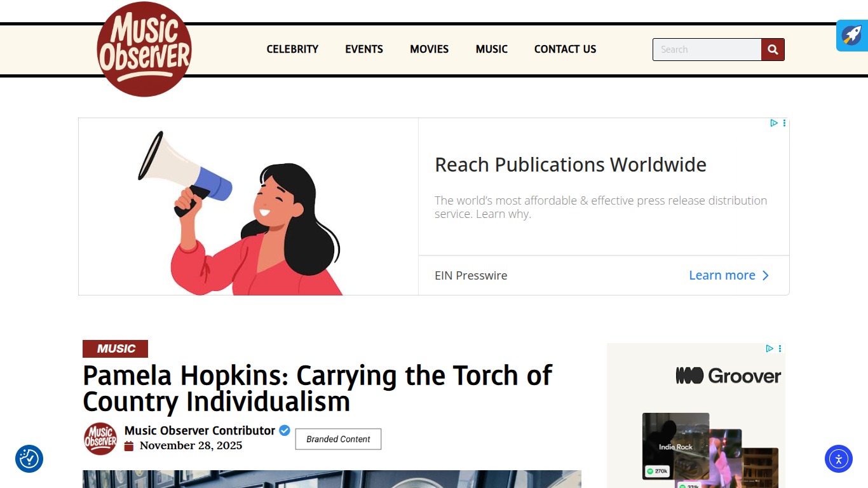Viewport: 868px width, 488px height.
Task: Click the rocket icon in top-right corner
Action: tap(852, 35)
